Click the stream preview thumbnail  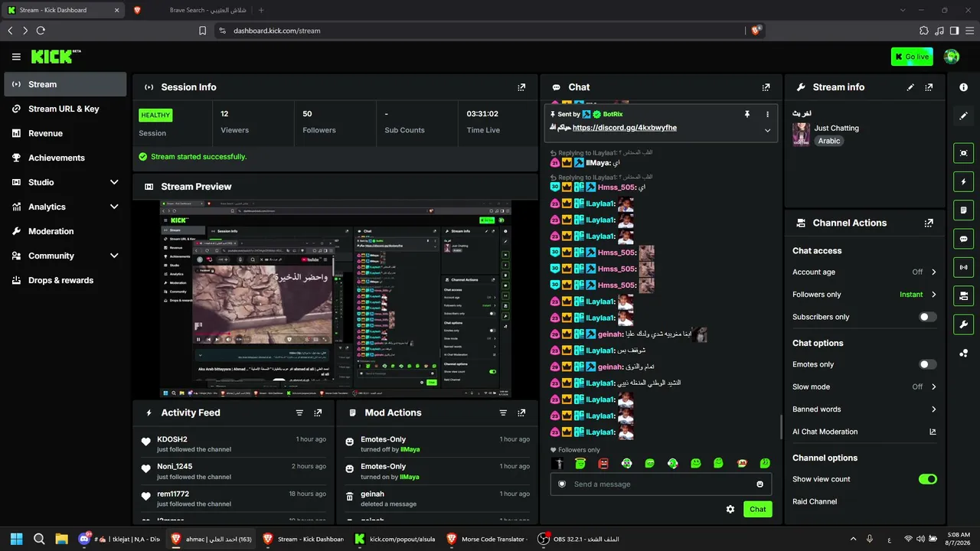(x=336, y=299)
